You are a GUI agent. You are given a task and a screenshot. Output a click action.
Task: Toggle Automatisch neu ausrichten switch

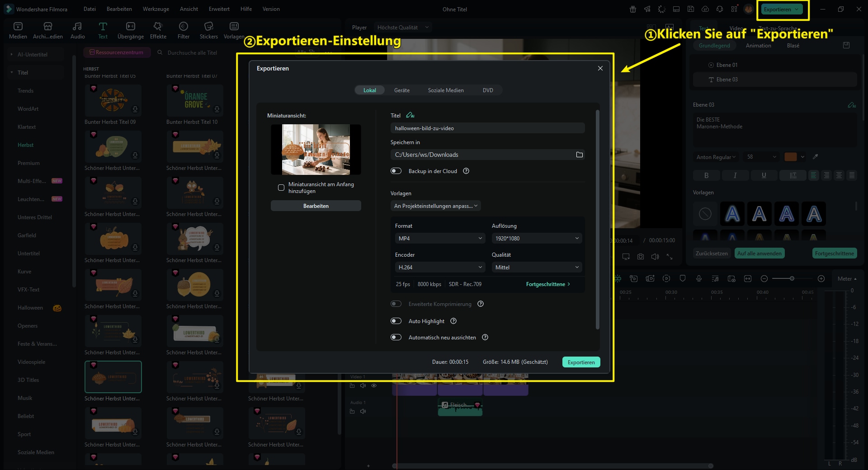pos(396,337)
